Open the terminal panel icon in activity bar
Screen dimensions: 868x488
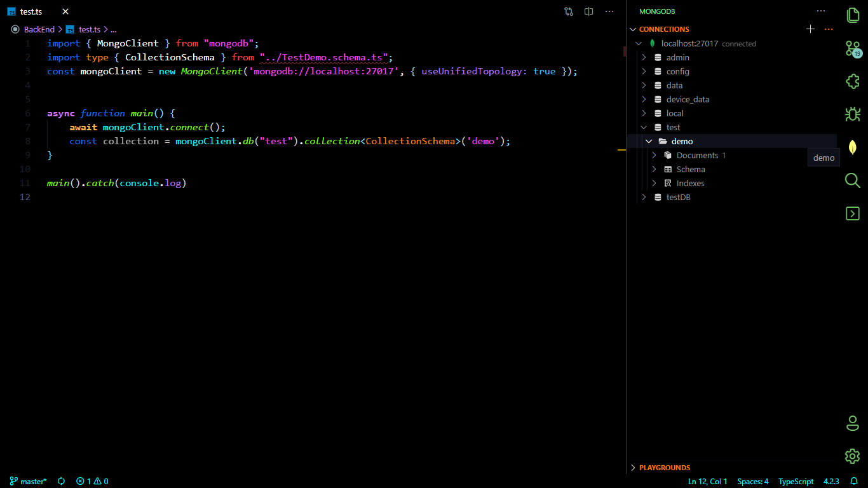pos(853,213)
